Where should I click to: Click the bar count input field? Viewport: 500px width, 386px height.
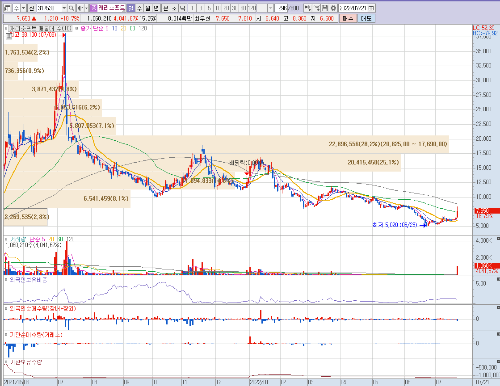(281, 8)
